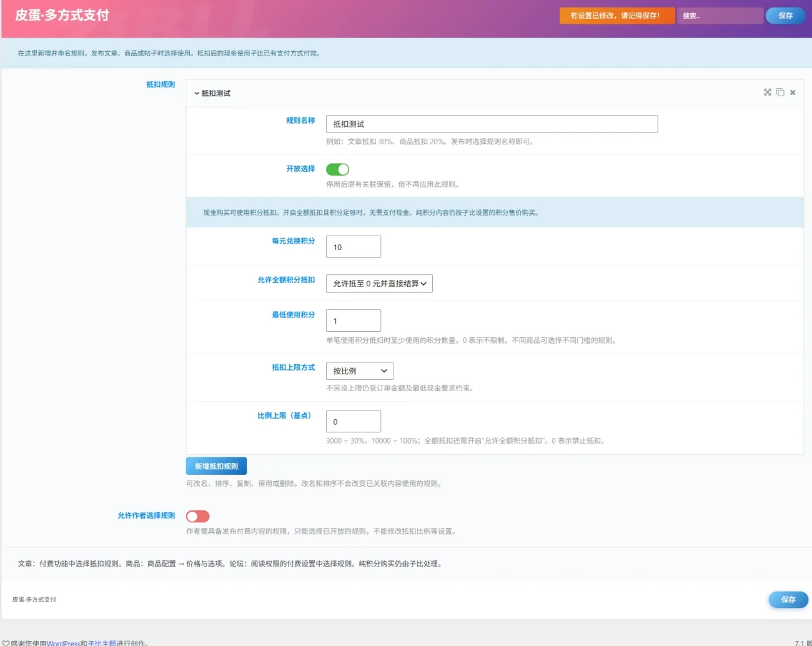
Task: Open the 允许全额积分抵扣 dropdown
Action: [379, 284]
